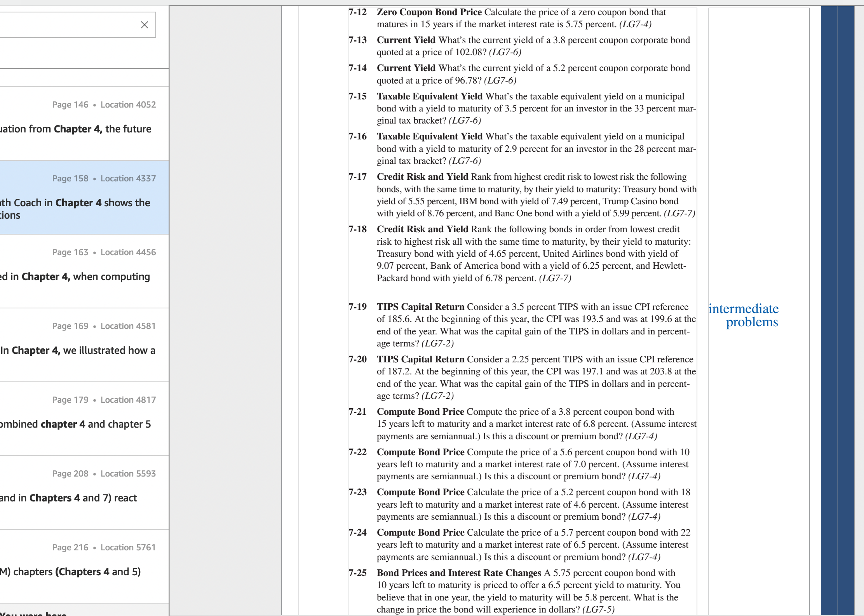Click problem 7-21 Compute Bond Price heading
The height and width of the screenshot is (616, 864).
(x=421, y=412)
